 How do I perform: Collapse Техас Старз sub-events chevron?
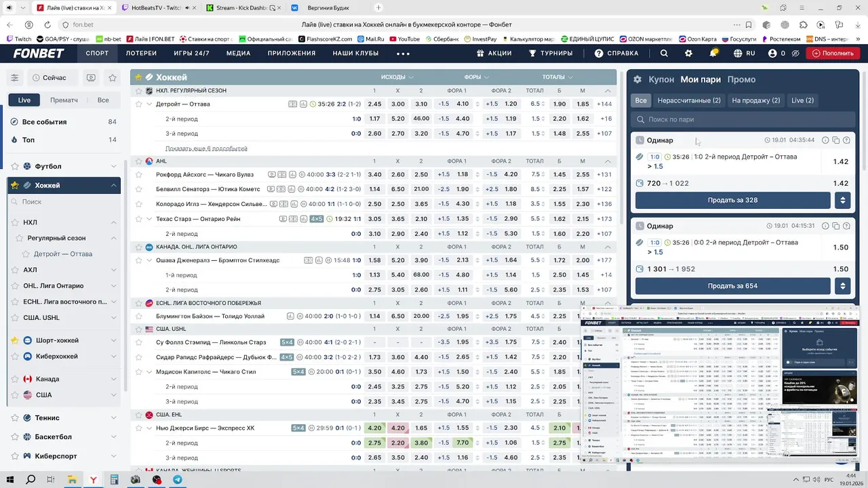149,219
